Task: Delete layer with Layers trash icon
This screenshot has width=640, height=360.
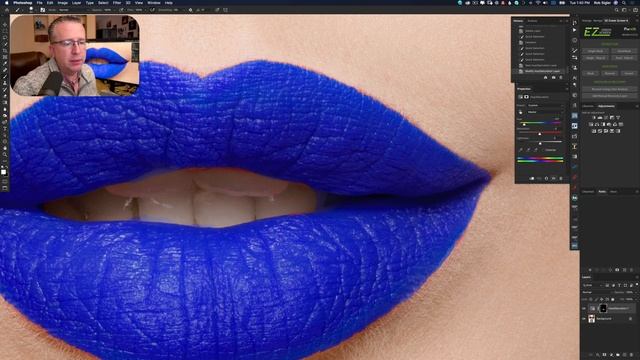Action: pos(631,355)
